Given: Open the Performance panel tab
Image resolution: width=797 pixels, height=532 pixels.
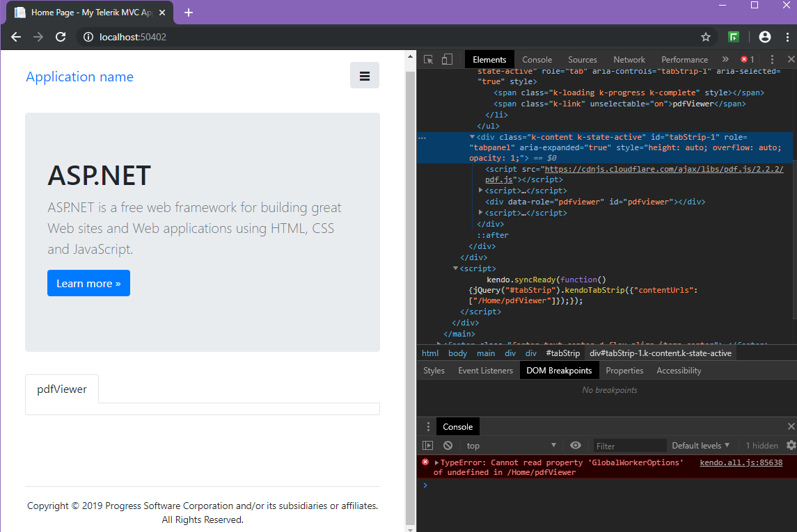Looking at the screenshot, I should coord(684,59).
